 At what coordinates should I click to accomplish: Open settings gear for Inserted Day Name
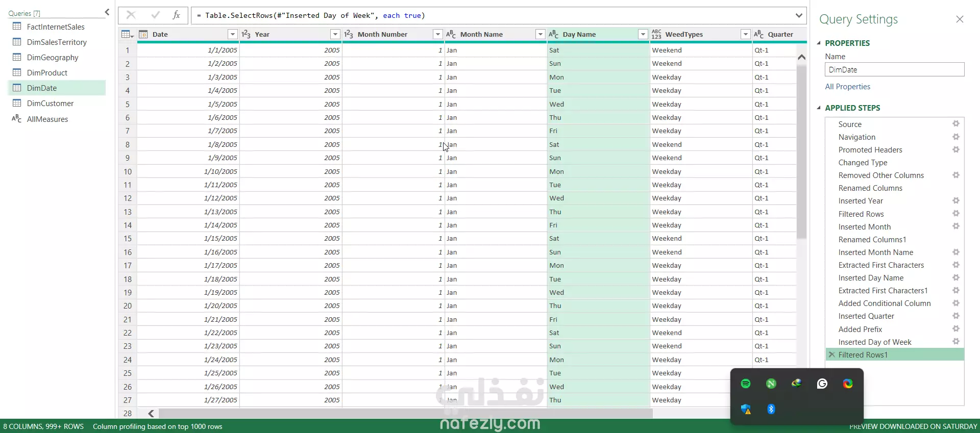click(x=956, y=277)
